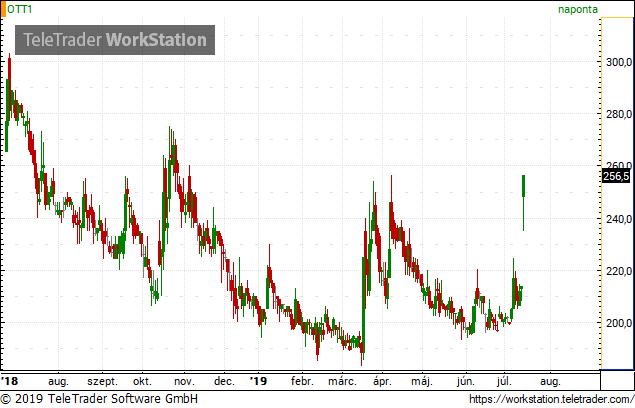Select the márc. label on time axis

(342, 381)
